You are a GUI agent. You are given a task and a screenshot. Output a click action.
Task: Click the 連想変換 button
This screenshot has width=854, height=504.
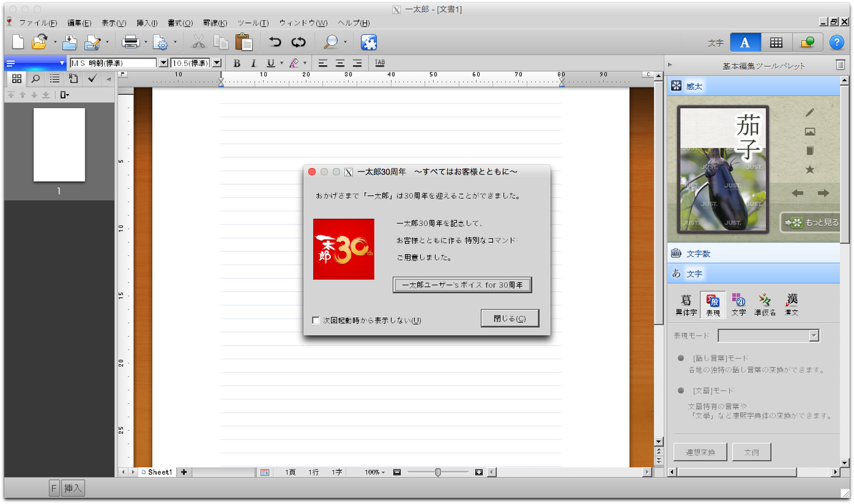point(700,453)
